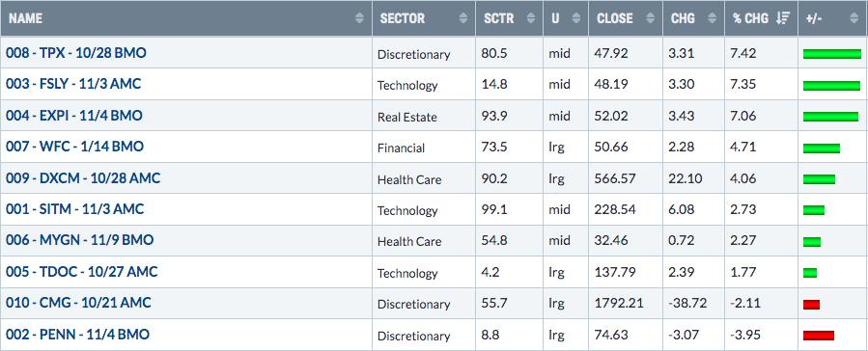
Task: Click the red change bar for PENN
Action: (818, 335)
